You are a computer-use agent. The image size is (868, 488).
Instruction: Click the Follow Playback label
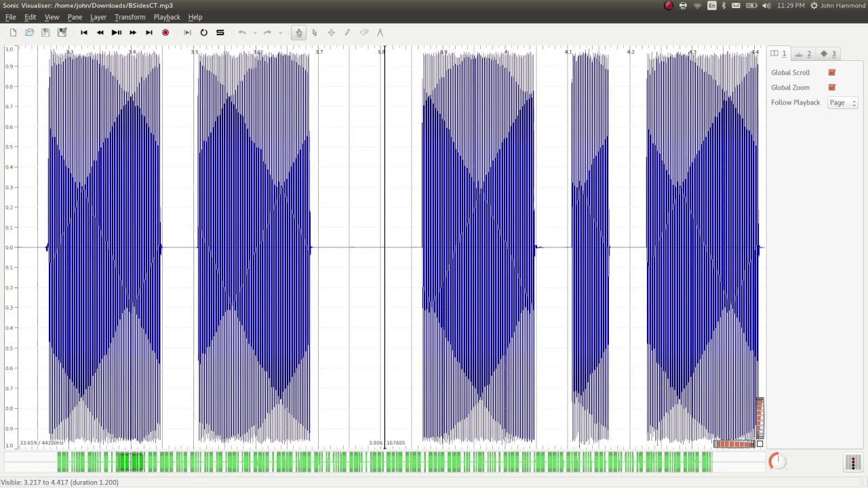pos(795,102)
